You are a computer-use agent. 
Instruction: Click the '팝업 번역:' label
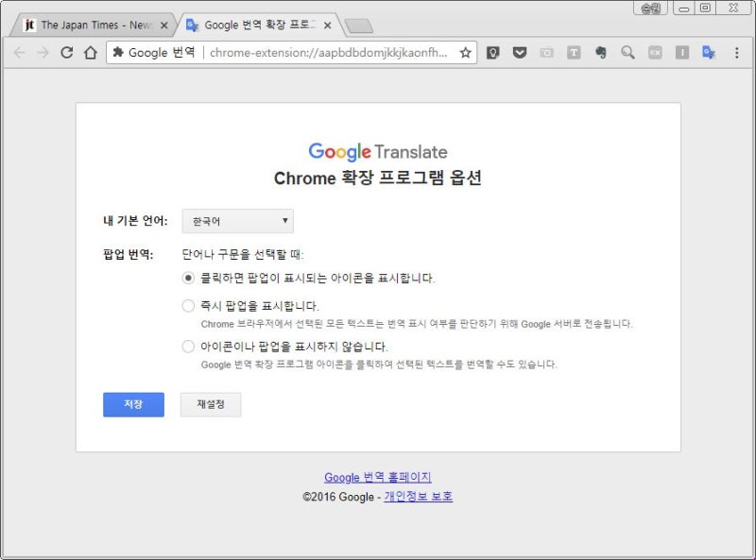point(129,254)
